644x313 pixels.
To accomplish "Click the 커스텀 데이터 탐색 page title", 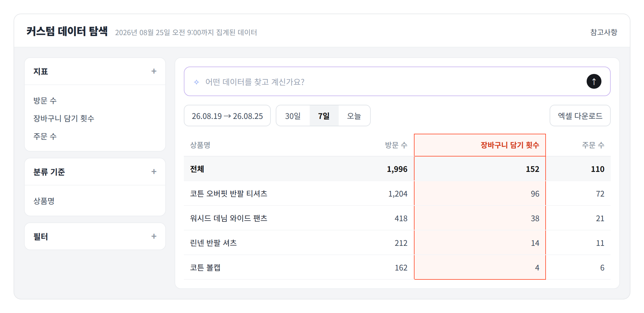I will coord(67,31).
